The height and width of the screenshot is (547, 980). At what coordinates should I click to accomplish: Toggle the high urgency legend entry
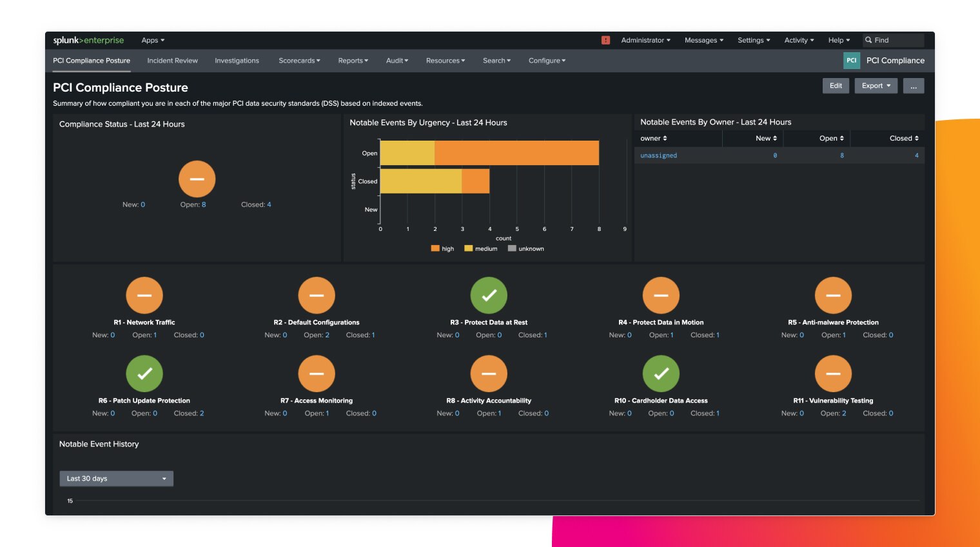[443, 248]
